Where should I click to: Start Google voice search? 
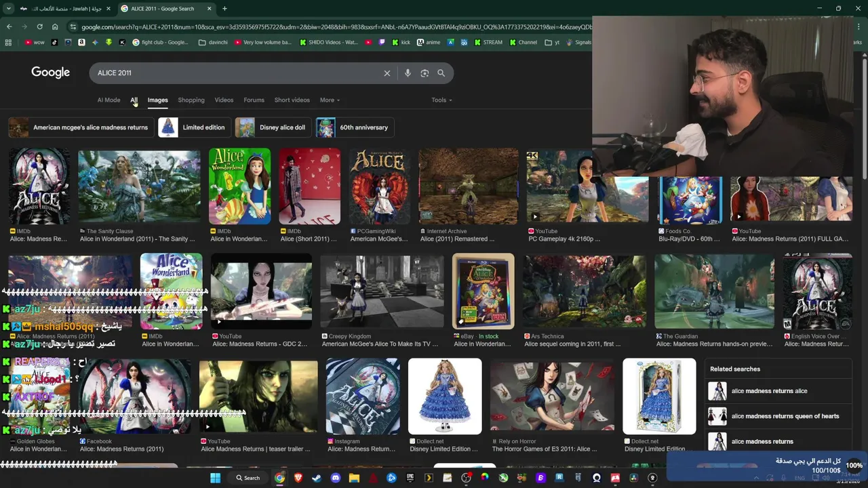(x=408, y=73)
